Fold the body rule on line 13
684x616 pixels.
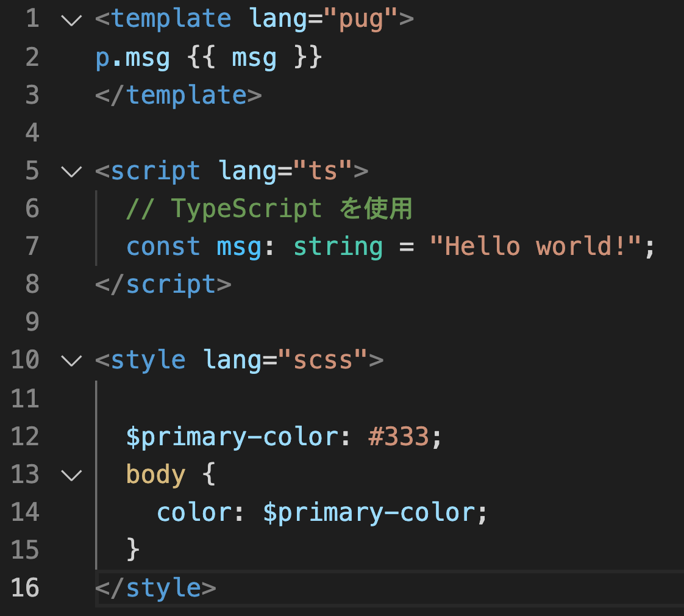(x=71, y=474)
